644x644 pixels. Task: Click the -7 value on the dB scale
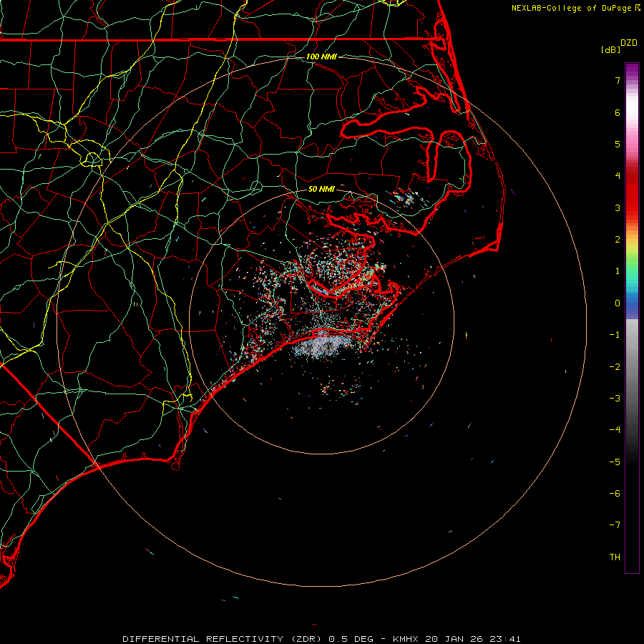[x=614, y=525]
